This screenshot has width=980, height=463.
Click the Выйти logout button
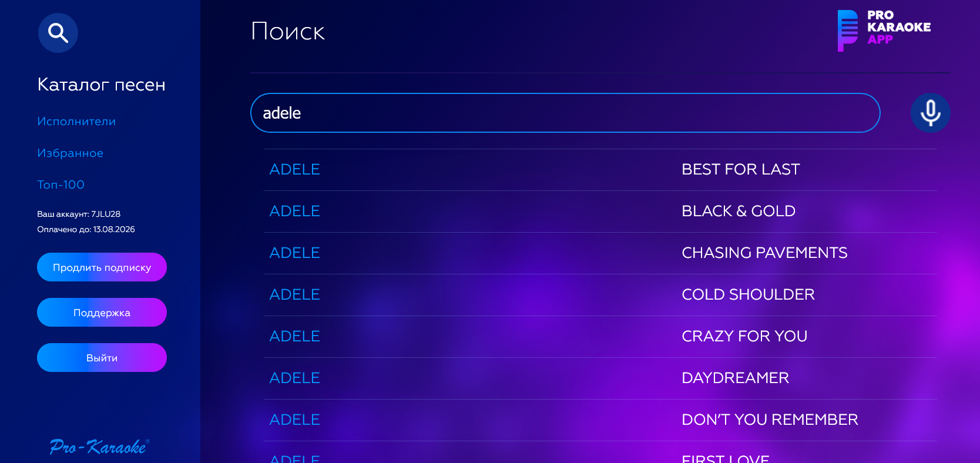pos(102,358)
